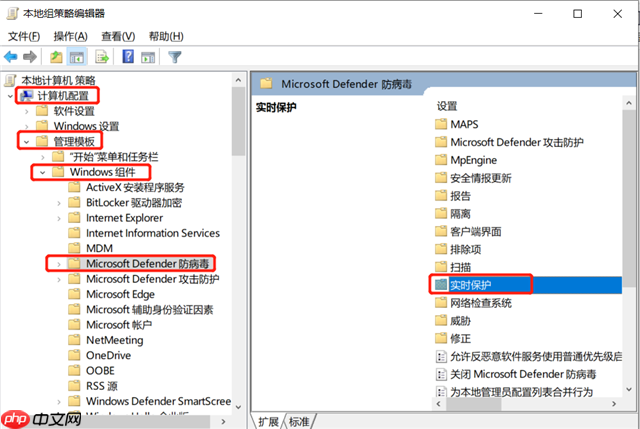Select the OneDrive folder in tree
Viewport: 640px width, 429px height.
(108, 355)
